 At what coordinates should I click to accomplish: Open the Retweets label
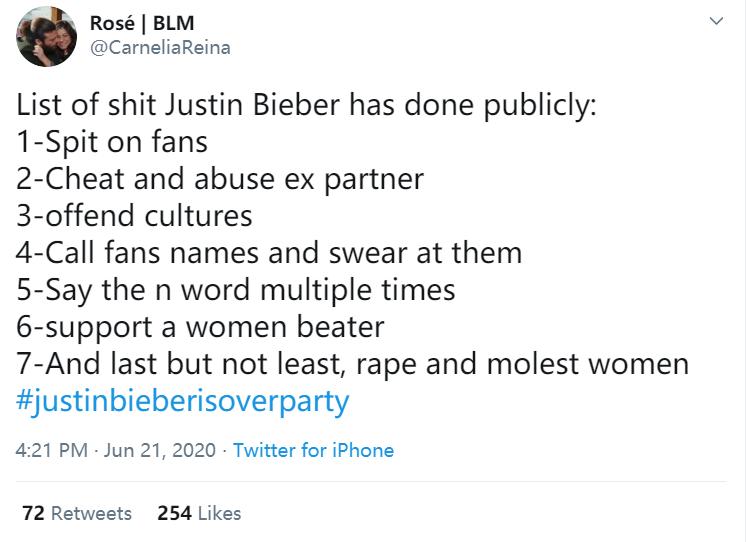[x=91, y=513]
